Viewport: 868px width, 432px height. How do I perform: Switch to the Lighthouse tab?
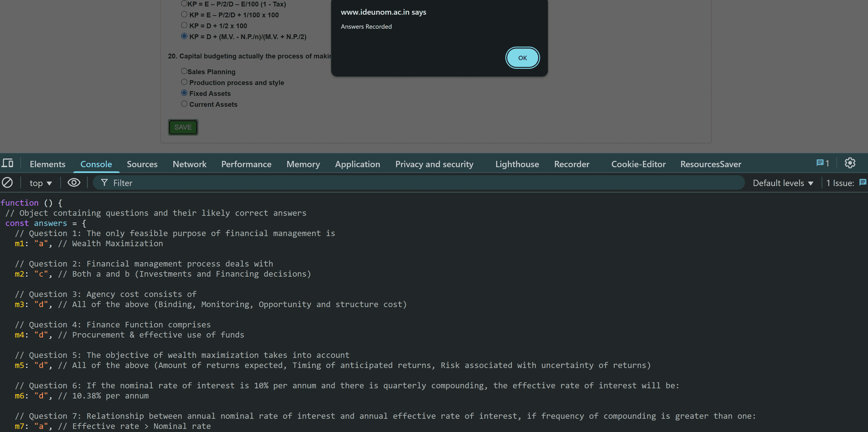517,164
